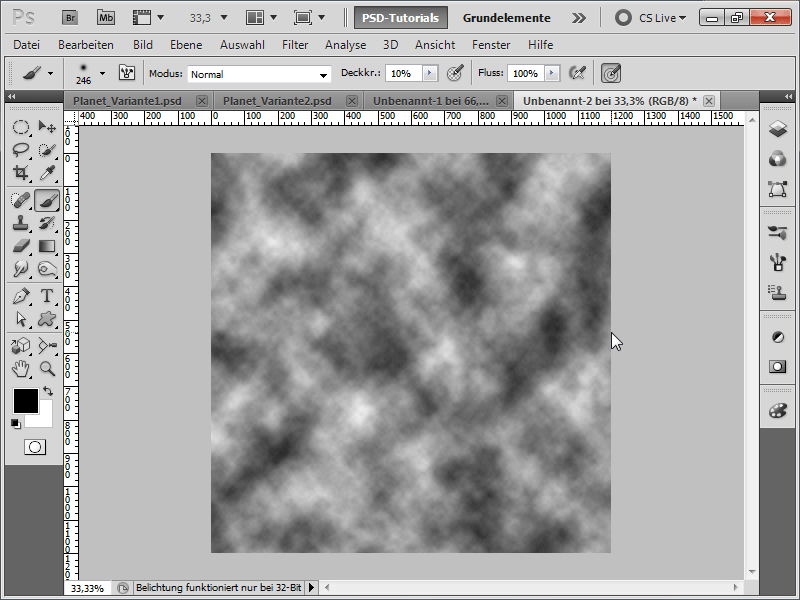Switch to the Grundelemente workspace
The width and height of the screenshot is (800, 600).
[507, 18]
